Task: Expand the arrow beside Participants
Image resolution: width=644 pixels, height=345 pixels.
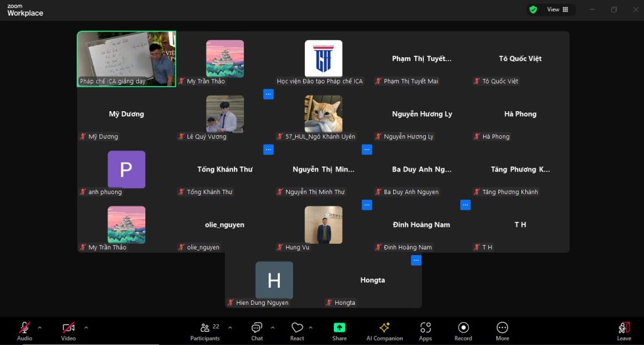Action: point(230,327)
